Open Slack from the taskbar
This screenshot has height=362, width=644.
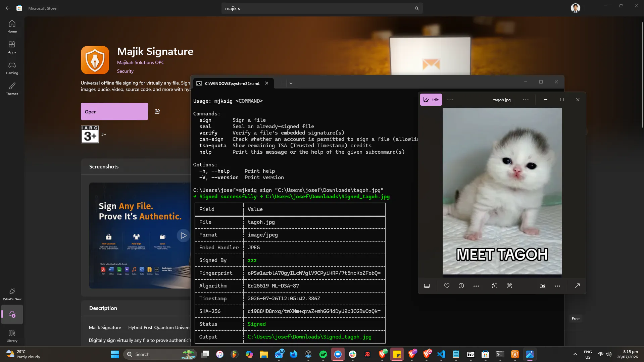tap(352, 354)
